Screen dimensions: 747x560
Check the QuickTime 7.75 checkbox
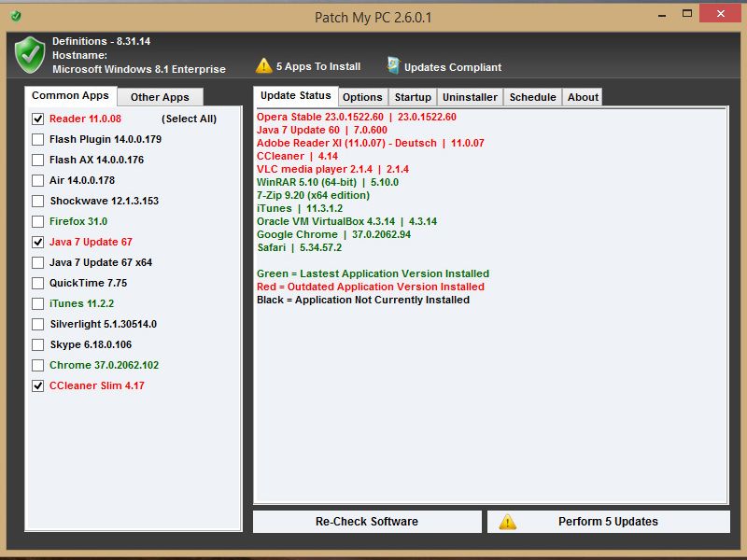[37, 283]
